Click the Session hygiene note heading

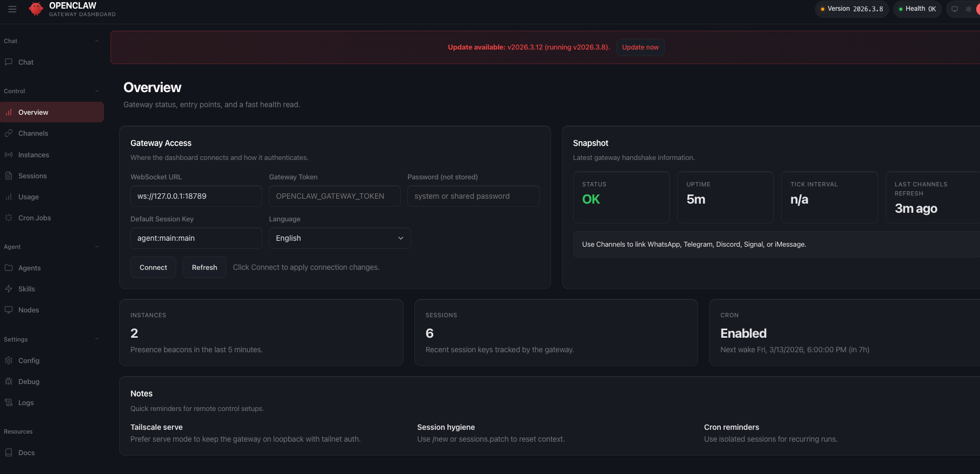446,427
